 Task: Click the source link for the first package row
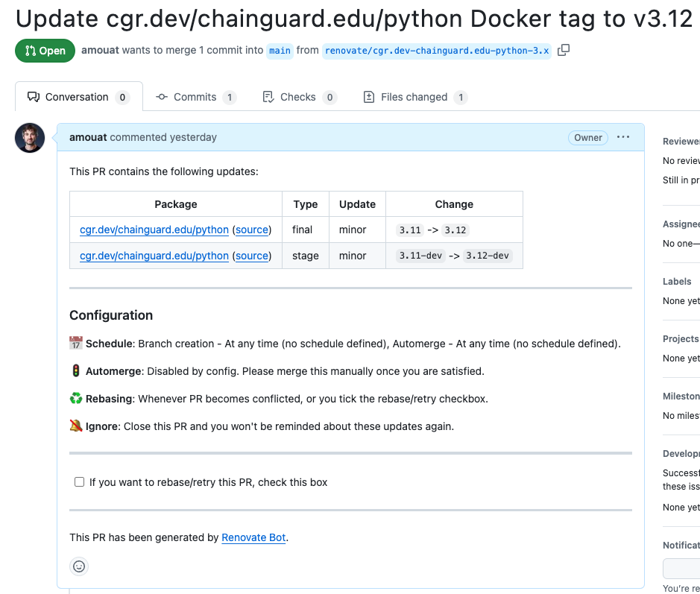point(252,230)
